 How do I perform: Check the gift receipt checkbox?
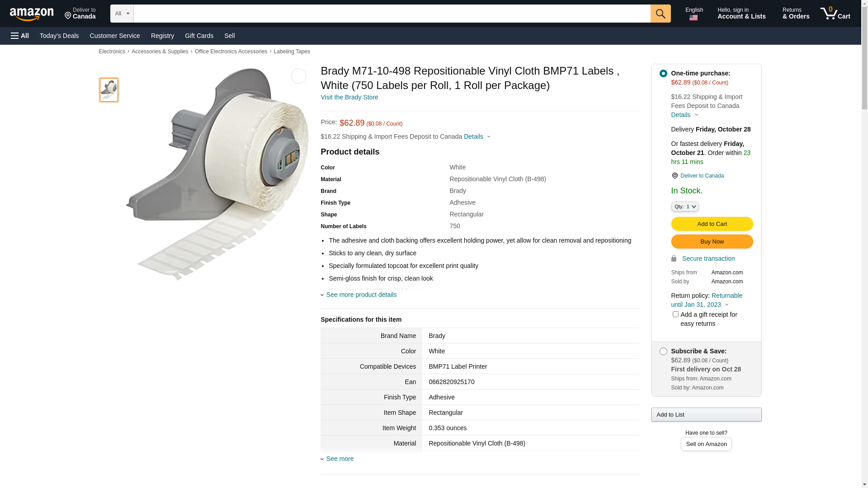[675, 314]
